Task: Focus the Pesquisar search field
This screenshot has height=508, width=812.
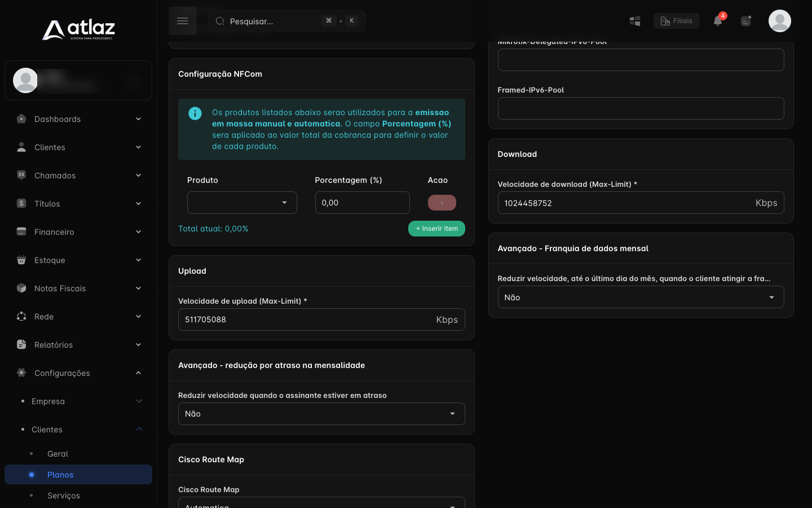Action: coord(287,21)
